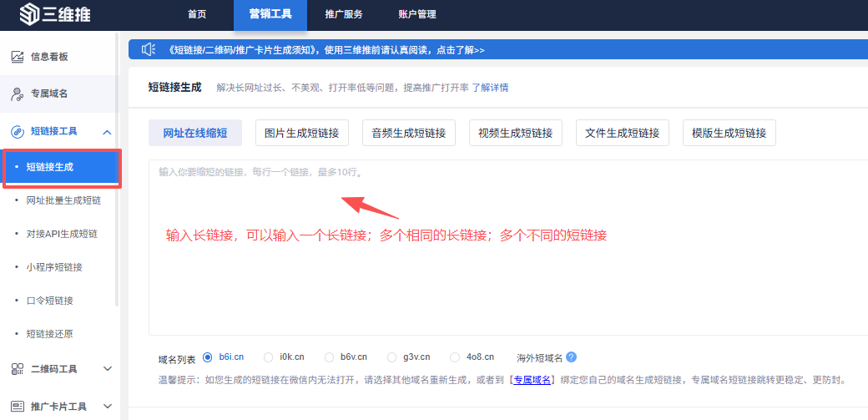The height and width of the screenshot is (420, 868).
Task: Click the 信息看板 dashboard icon
Action: click(17, 57)
